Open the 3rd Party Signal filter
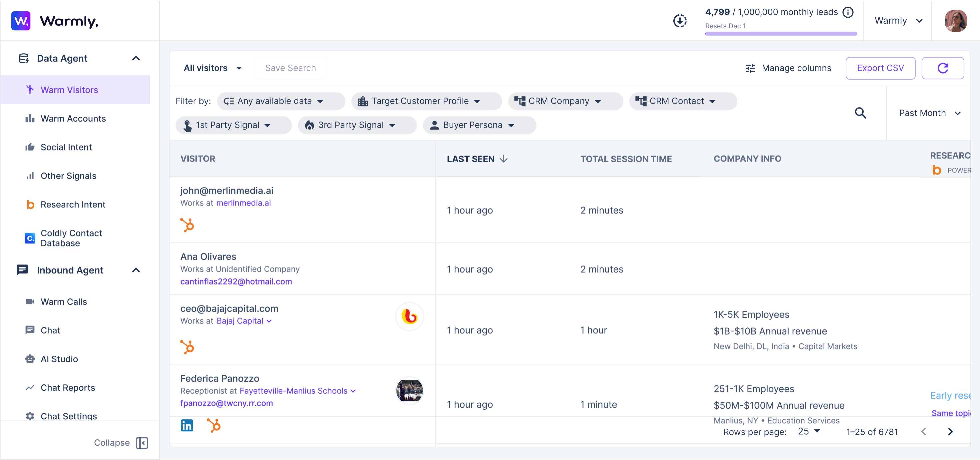 357,125
